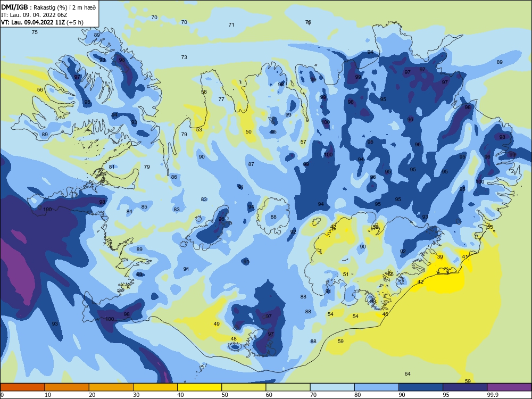Click the humidity reading '84' in the west
The width and height of the screenshot is (532, 399).
[x=129, y=212]
